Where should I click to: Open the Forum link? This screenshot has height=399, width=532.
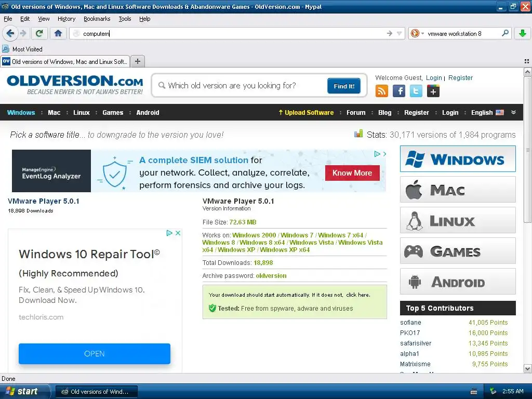click(x=356, y=112)
